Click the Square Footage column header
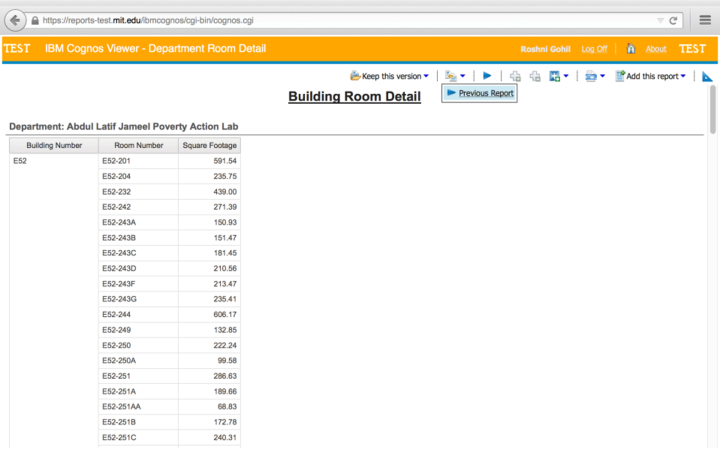 (x=209, y=145)
